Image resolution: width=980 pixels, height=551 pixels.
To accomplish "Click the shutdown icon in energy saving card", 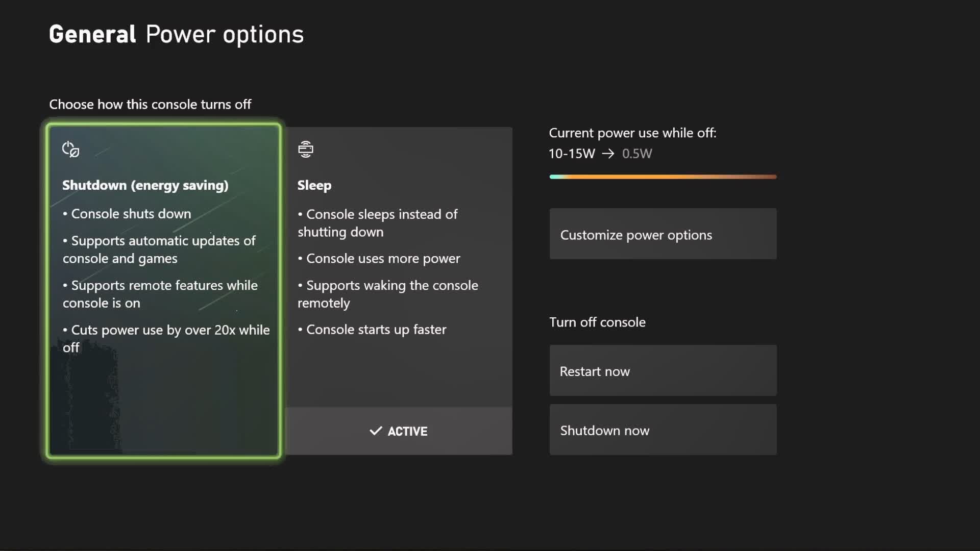I will pyautogui.click(x=70, y=148).
